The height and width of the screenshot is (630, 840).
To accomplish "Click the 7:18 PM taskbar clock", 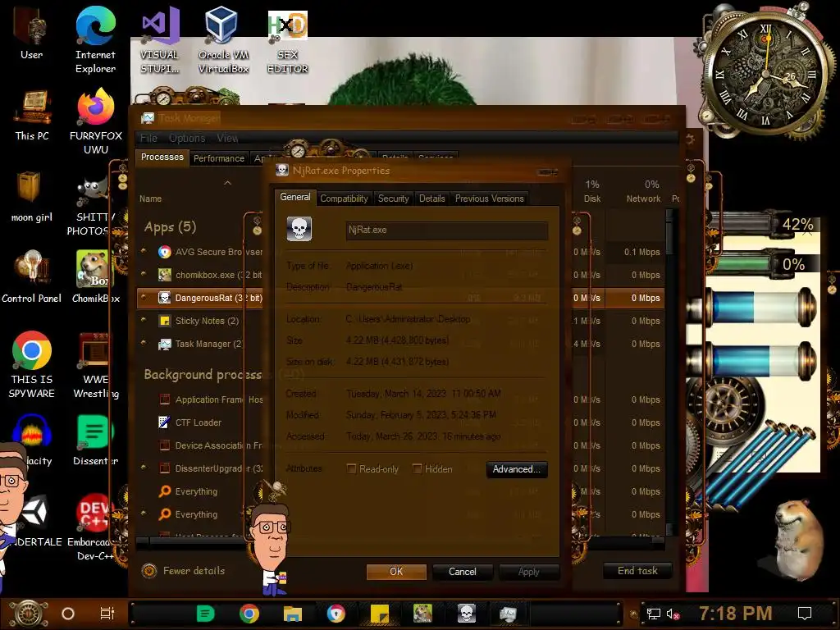I will (x=735, y=614).
